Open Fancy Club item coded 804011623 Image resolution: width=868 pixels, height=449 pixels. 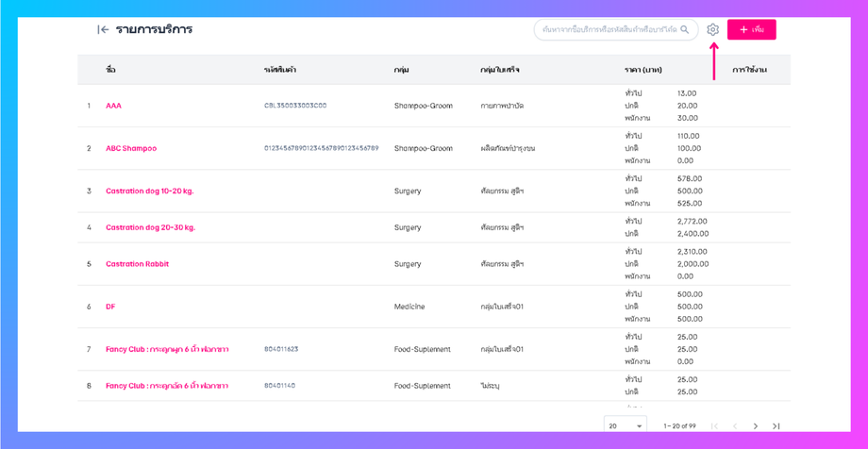167,349
